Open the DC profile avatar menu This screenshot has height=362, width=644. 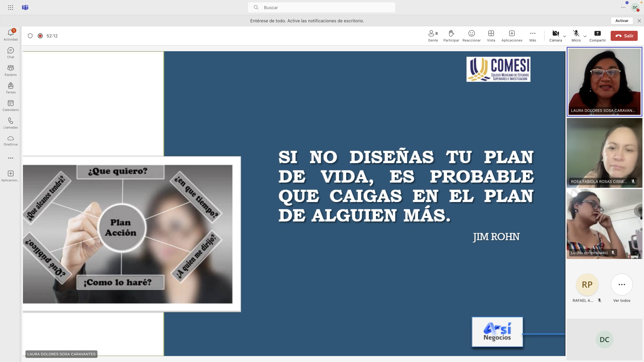click(x=635, y=8)
